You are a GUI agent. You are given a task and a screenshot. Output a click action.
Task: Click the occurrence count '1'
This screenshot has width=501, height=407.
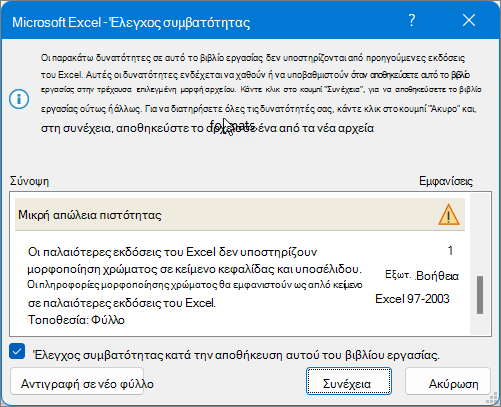[x=450, y=250]
